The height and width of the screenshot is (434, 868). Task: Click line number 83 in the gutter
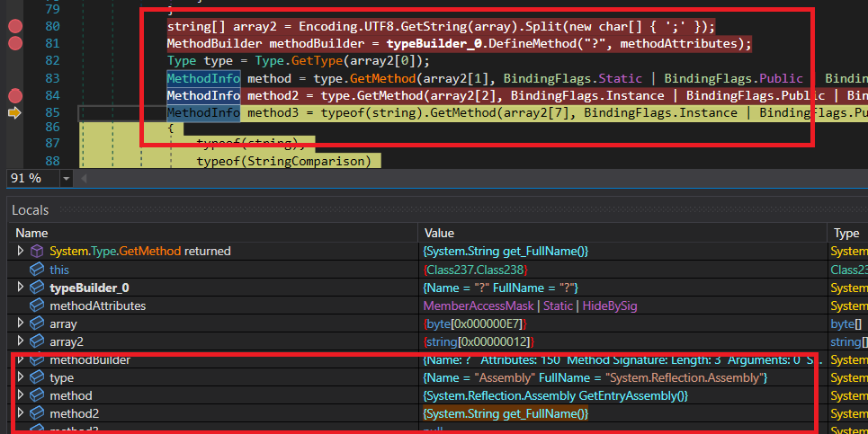point(52,78)
